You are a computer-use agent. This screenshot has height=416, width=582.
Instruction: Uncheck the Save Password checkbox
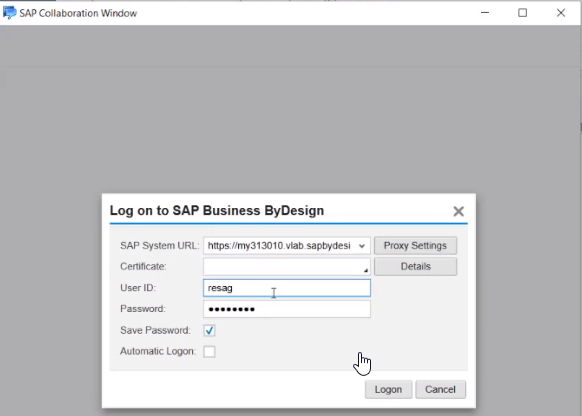[209, 330]
